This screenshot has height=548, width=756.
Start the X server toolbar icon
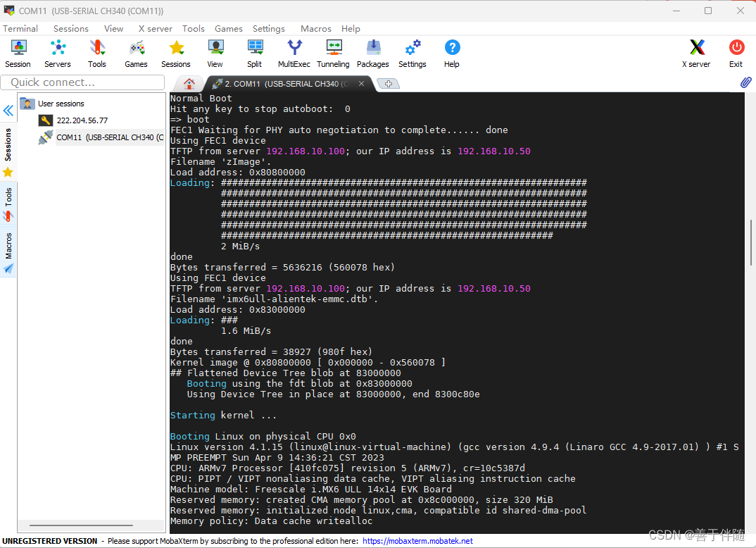[696, 54]
